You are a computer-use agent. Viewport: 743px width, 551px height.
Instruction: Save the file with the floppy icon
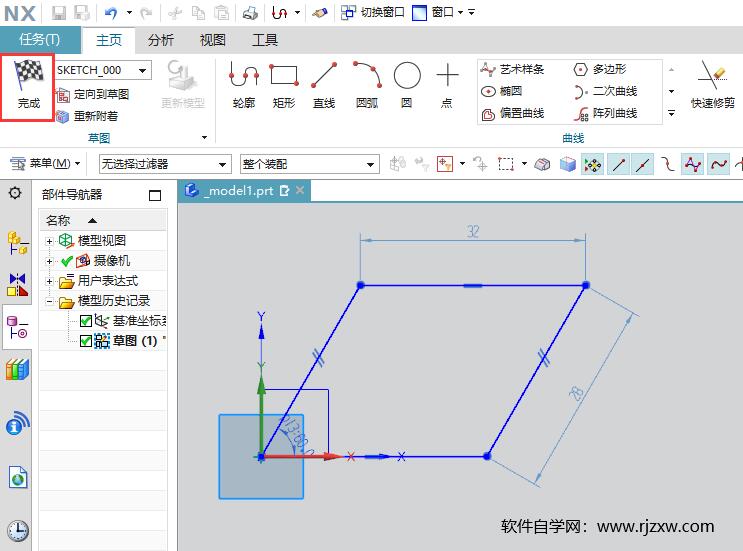59,13
